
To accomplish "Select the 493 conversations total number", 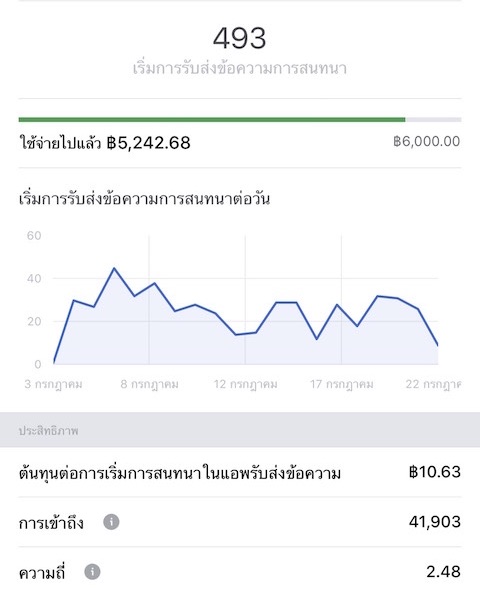I will [x=239, y=38].
